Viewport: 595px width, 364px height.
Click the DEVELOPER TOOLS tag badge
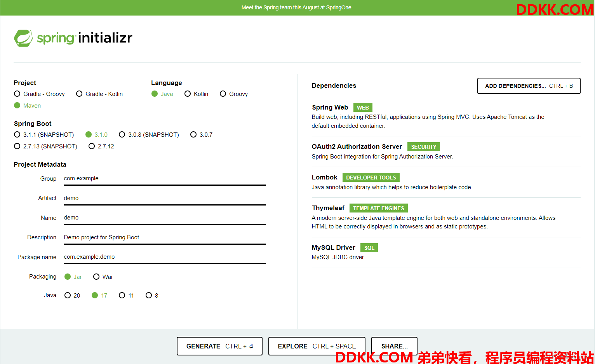click(x=371, y=178)
